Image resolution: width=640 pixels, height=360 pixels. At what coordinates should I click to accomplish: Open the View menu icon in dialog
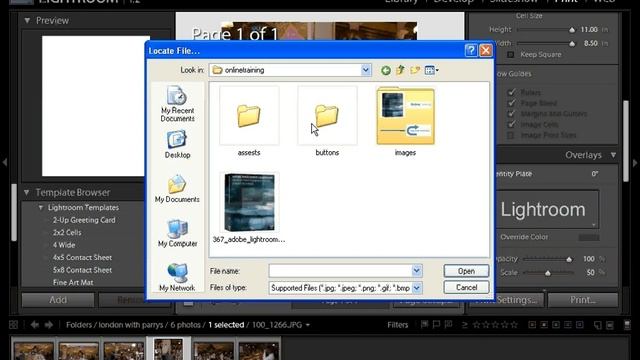point(431,70)
